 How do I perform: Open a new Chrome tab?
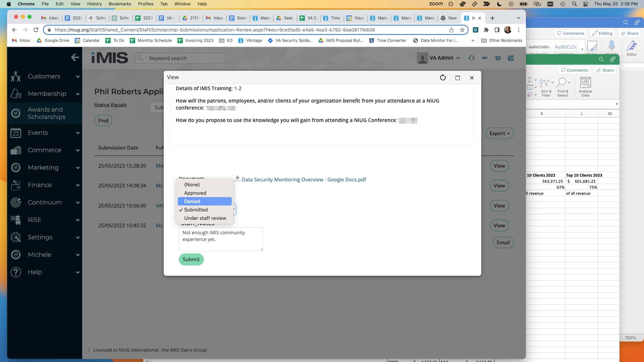(x=492, y=18)
